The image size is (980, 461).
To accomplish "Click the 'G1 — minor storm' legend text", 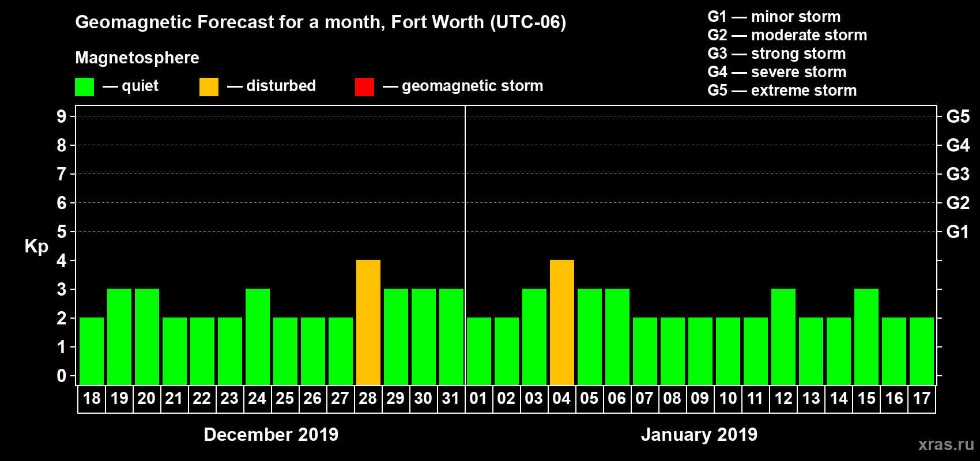I will tap(774, 17).
